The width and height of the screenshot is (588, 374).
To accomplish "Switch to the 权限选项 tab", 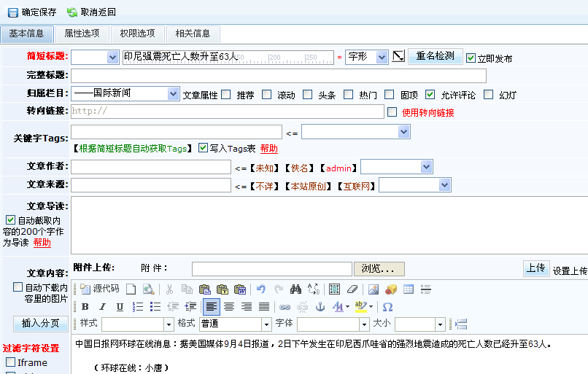I will (138, 34).
